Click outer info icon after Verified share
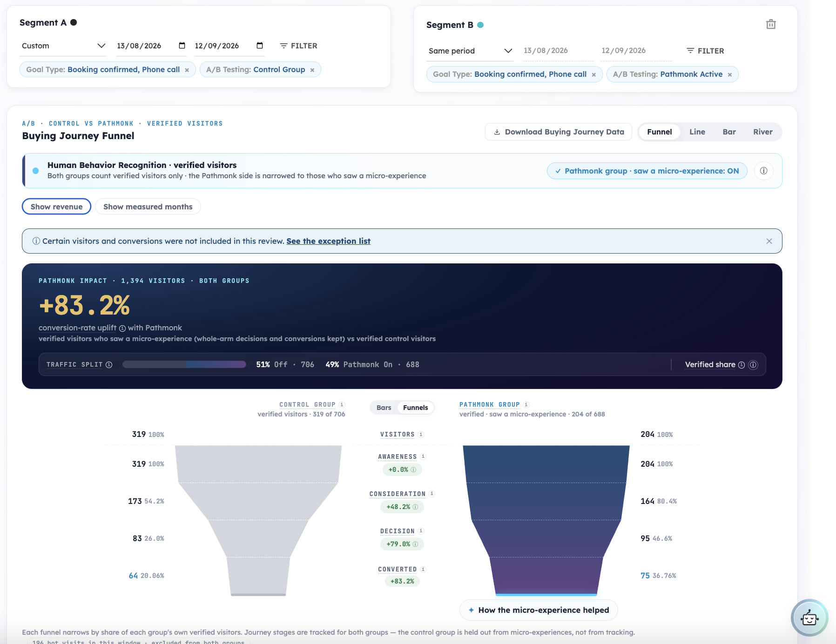This screenshot has height=644, width=836. (x=753, y=365)
